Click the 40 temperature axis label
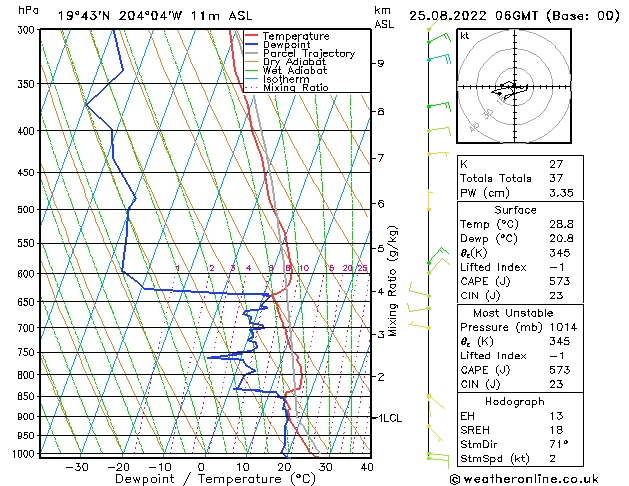The width and height of the screenshot is (629, 486). pos(367,467)
